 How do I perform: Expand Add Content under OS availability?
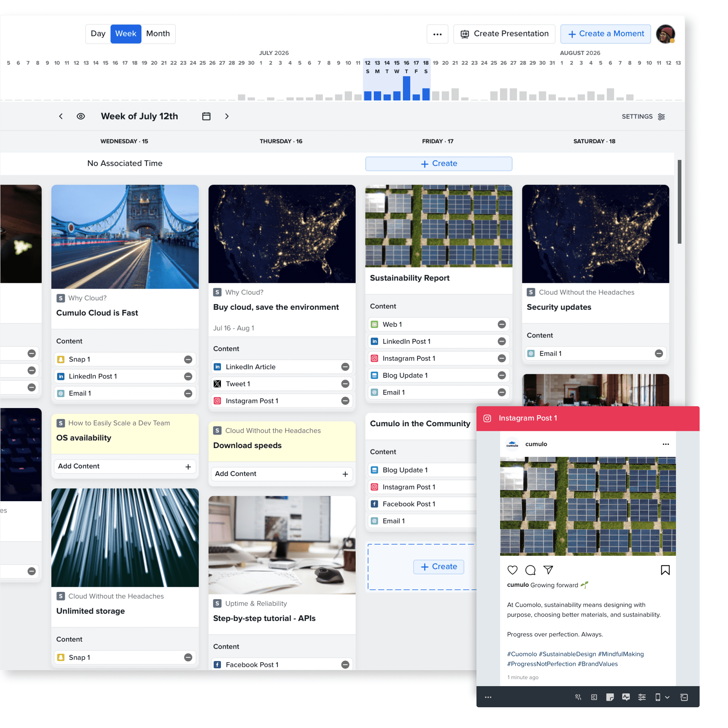pyautogui.click(x=188, y=467)
